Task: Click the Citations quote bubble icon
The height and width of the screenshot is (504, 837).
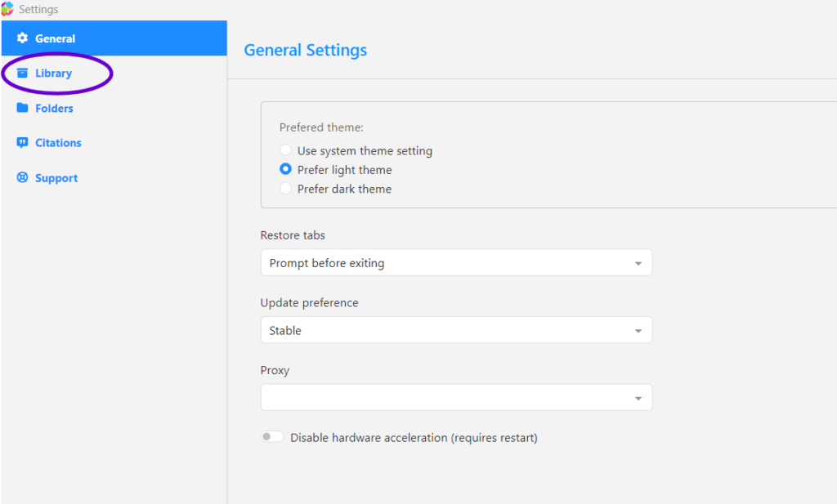Action: (22, 143)
